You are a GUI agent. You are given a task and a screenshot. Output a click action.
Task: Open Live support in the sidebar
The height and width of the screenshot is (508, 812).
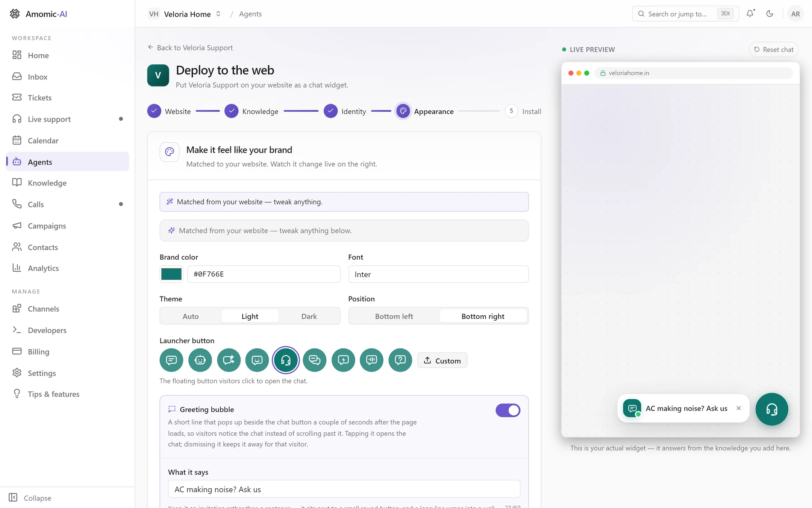pyautogui.click(x=68, y=119)
